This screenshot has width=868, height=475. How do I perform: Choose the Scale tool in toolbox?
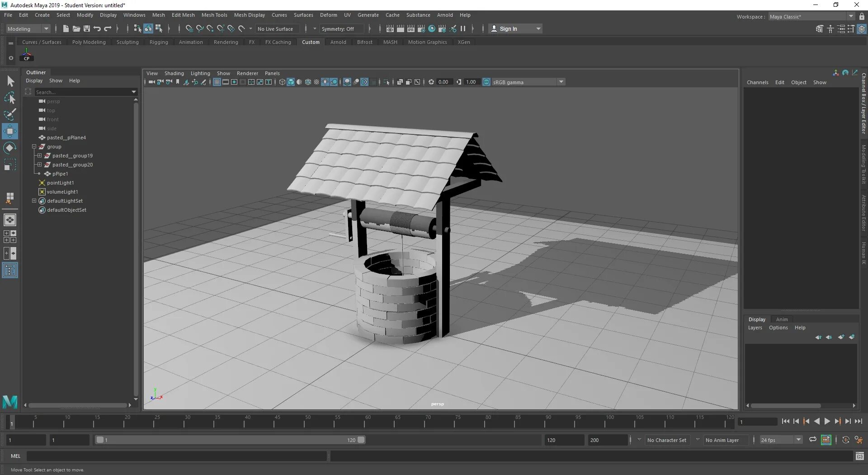[x=10, y=165]
